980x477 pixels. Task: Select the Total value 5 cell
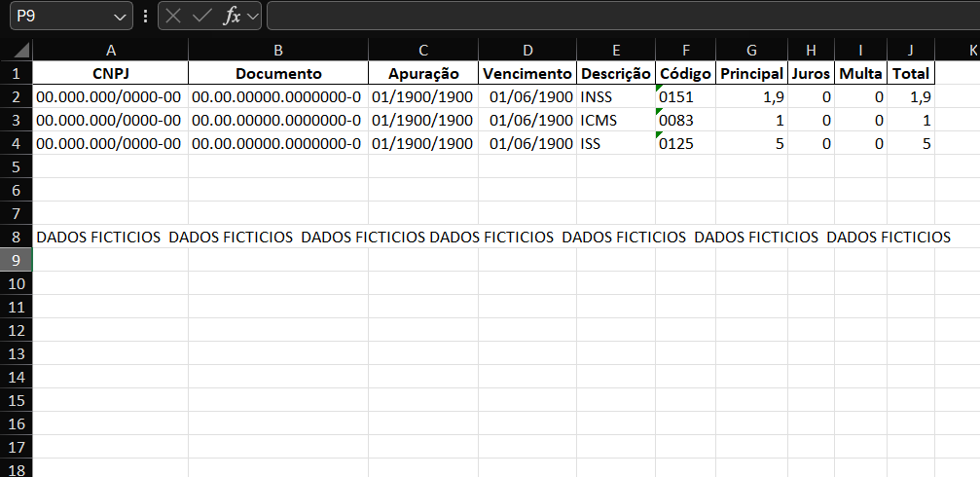(x=910, y=143)
